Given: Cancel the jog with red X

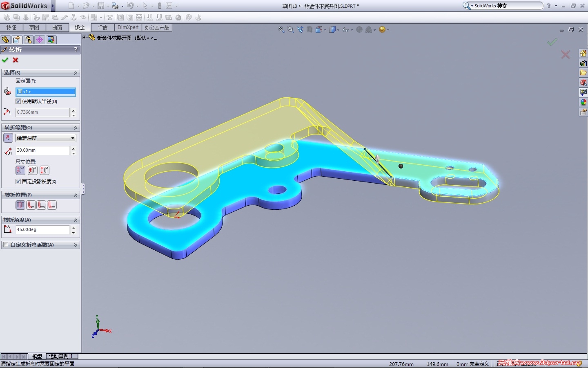Looking at the screenshot, I should 16,60.
